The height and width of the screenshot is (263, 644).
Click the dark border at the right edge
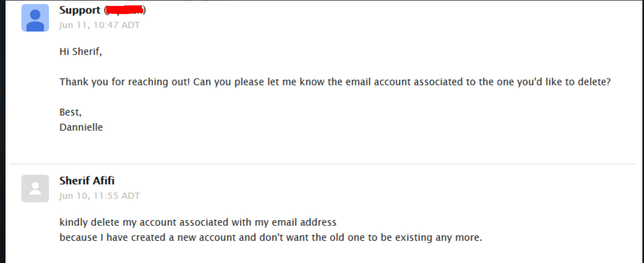pyautogui.click(x=640, y=132)
